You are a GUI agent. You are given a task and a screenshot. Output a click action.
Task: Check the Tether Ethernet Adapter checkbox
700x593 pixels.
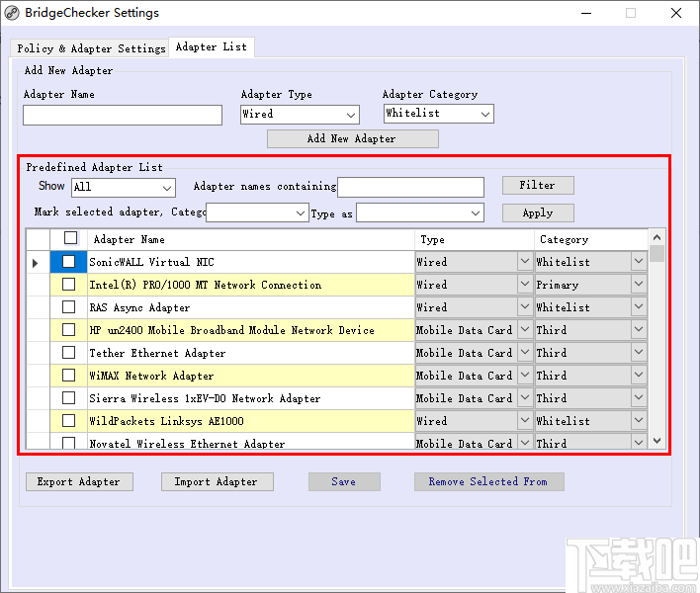click(68, 353)
